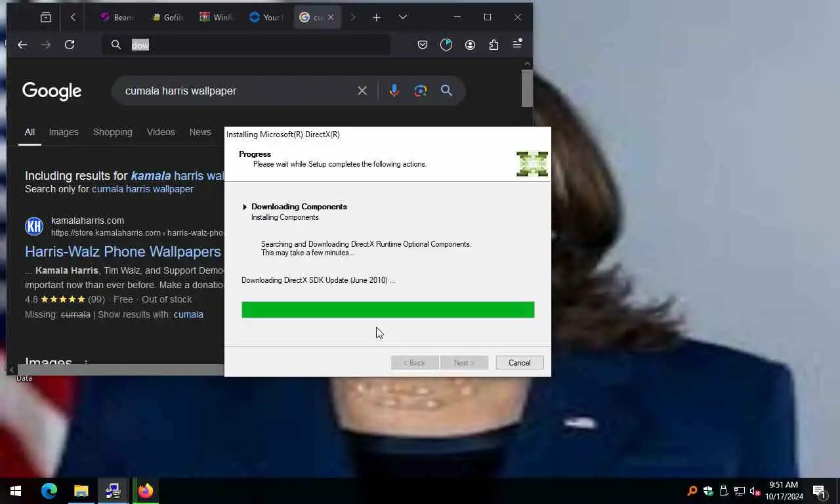Click the browser address bar
This screenshot has height=504, width=840.
tap(246, 45)
